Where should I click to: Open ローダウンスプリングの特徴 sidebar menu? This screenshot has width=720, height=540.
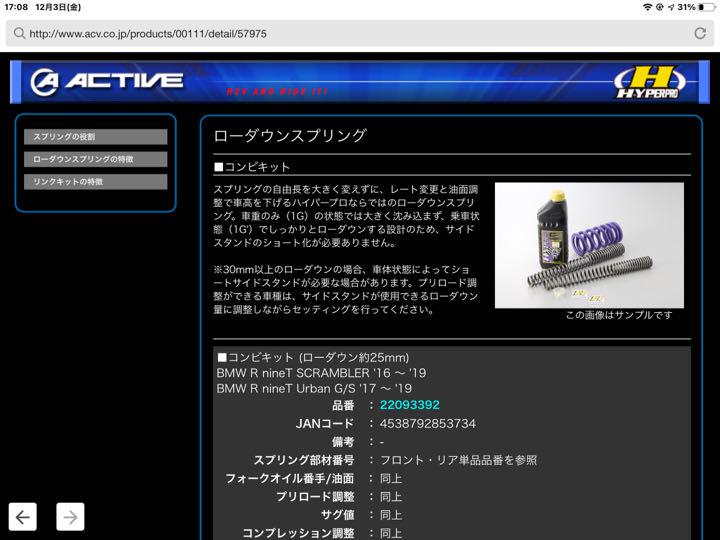[x=96, y=159]
